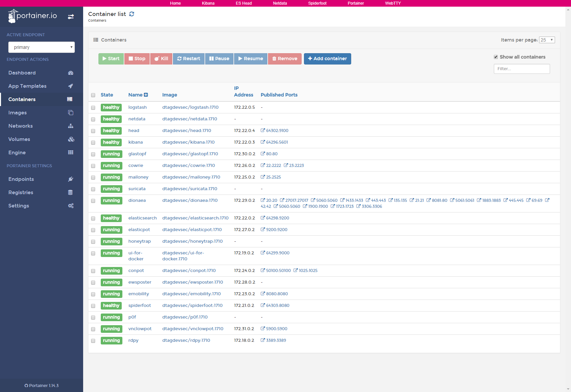Click the plus icon beside Name column
571x392 pixels.
(x=146, y=95)
